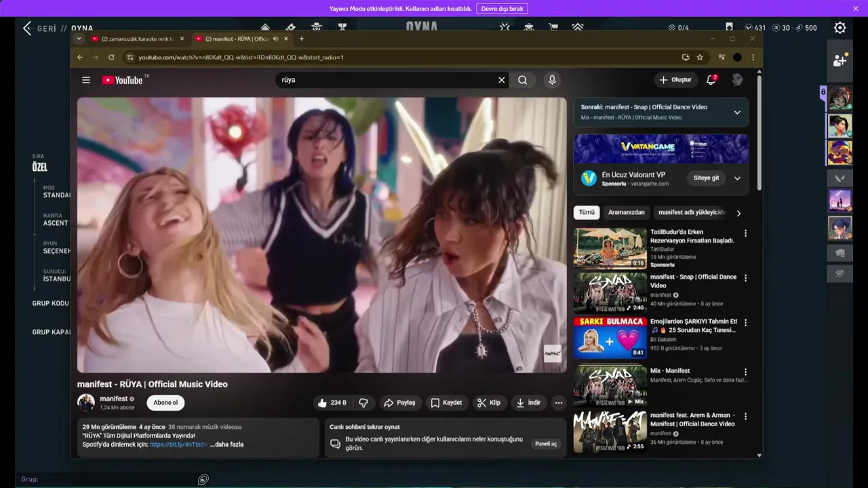Open ŞARKI BULMACA emoji video thumbnail

610,338
